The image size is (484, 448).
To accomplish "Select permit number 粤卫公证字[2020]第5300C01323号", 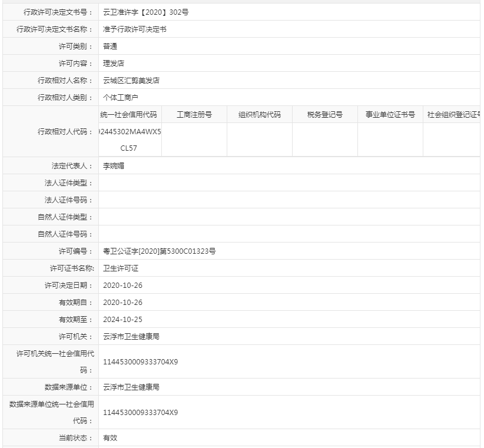I will 160,251.
